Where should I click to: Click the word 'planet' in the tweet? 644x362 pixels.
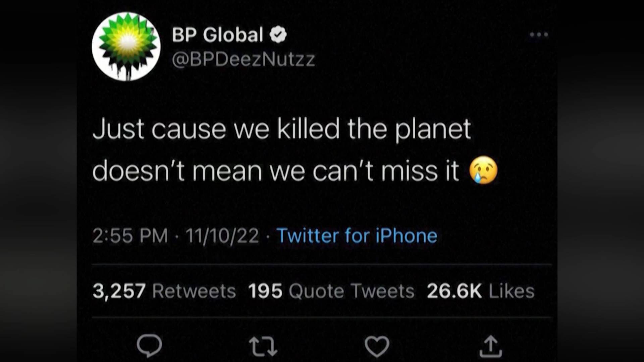coord(433,130)
